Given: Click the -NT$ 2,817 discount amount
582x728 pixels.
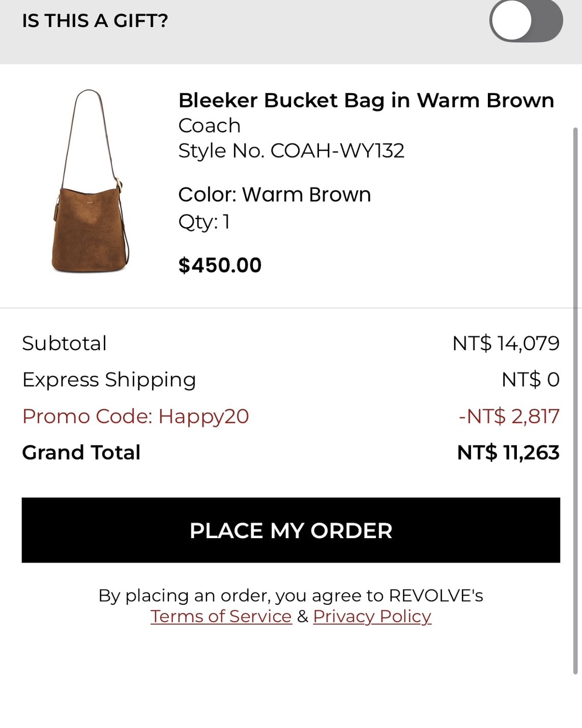Looking at the screenshot, I should [x=509, y=416].
